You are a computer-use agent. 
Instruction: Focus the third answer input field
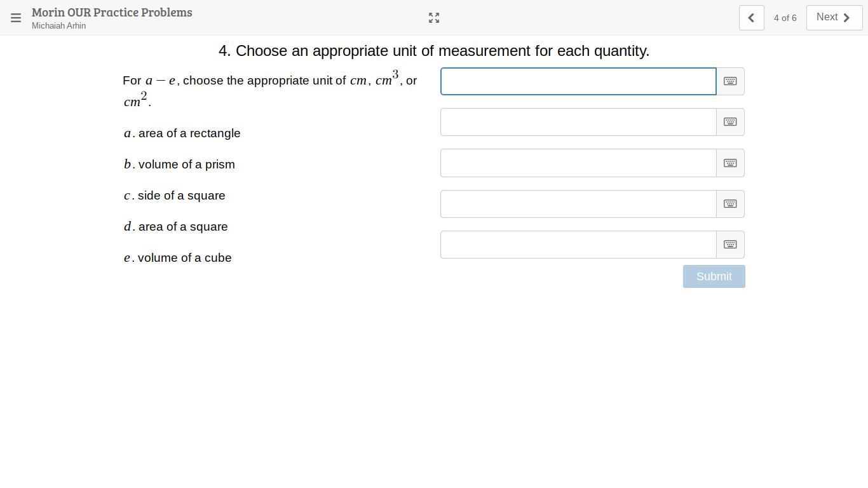click(x=578, y=163)
